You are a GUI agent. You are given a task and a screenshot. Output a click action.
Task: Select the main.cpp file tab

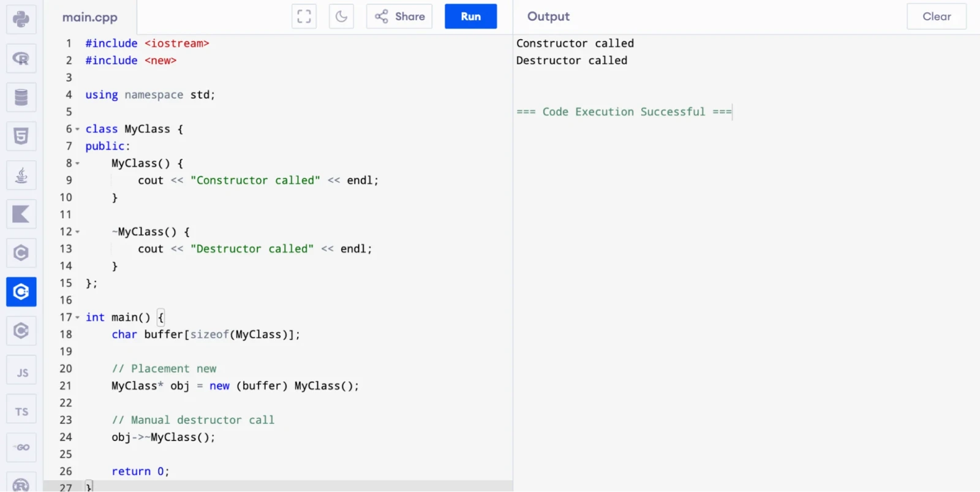(x=90, y=17)
